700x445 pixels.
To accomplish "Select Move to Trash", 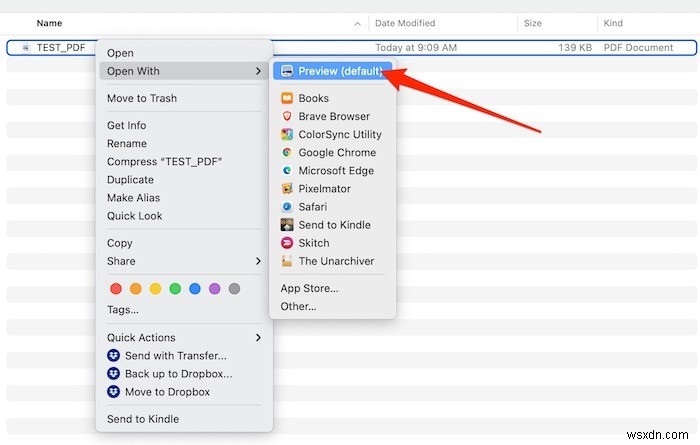I will click(x=142, y=98).
